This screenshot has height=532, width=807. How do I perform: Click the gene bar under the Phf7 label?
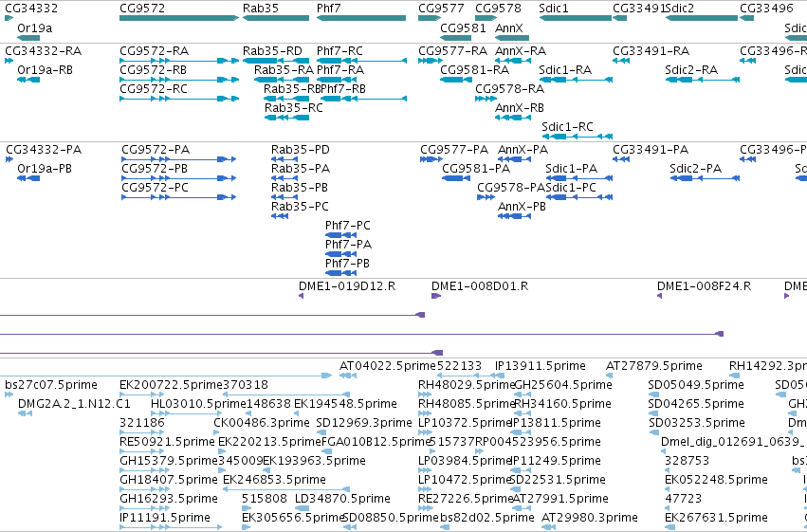[x=360, y=18]
